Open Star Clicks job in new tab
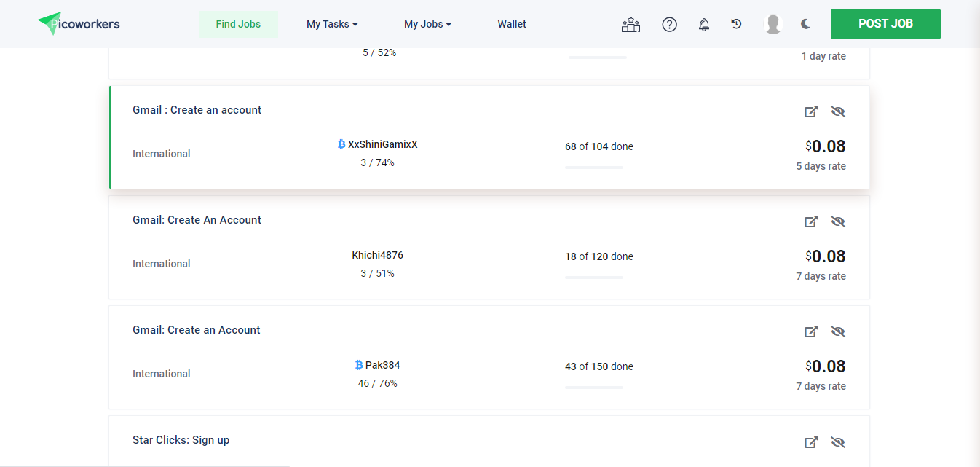This screenshot has width=980, height=467. click(811, 442)
